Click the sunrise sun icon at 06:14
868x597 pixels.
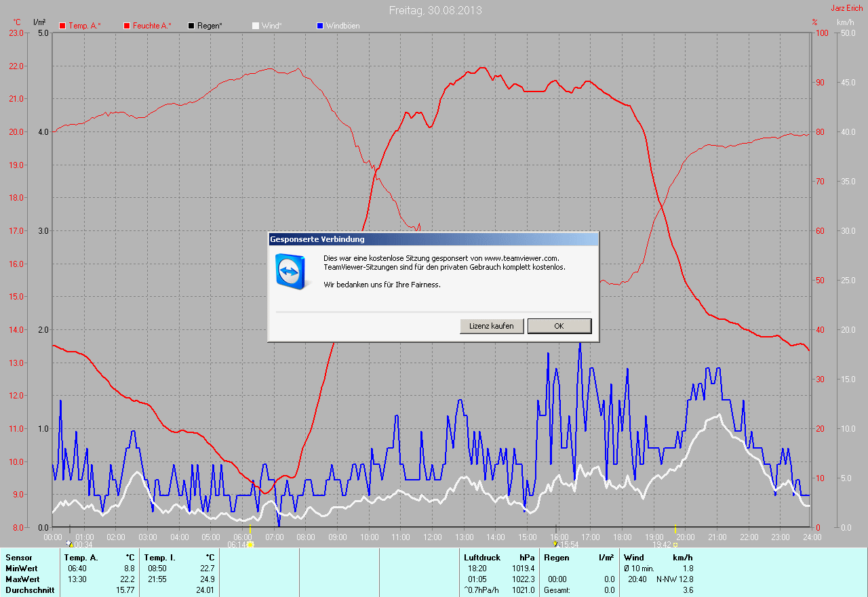pyautogui.click(x=250, y=544)
